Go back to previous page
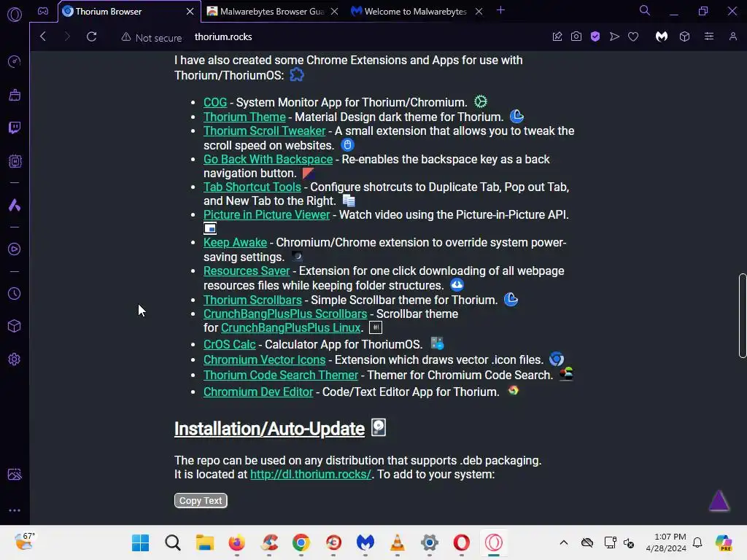Image resolution: width=747 pixels, height=560 pixels. (x=43, y=36)
